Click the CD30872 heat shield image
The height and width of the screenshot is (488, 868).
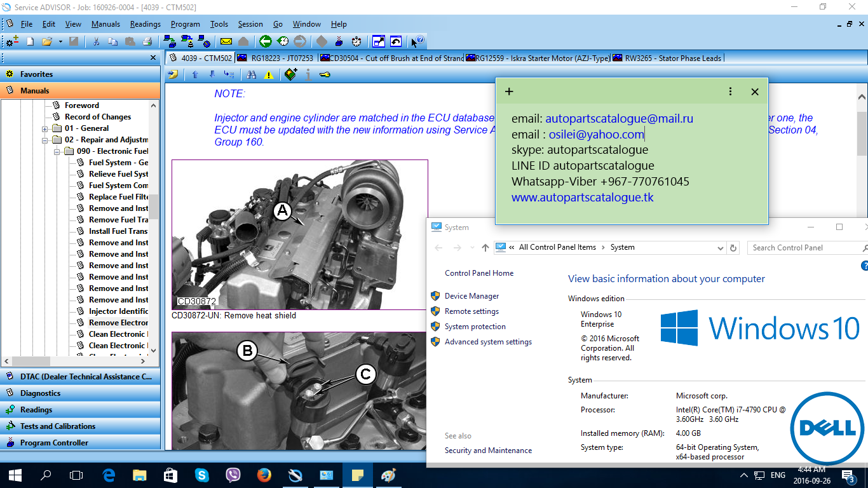point(300,234)
